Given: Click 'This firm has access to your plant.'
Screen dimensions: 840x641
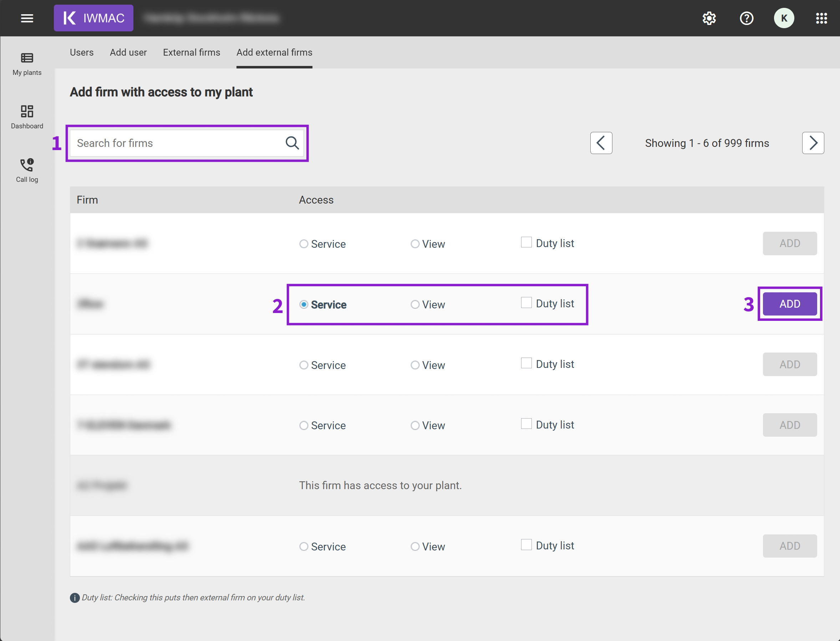Looking at the screenshot, I should [x=380, y=485].
